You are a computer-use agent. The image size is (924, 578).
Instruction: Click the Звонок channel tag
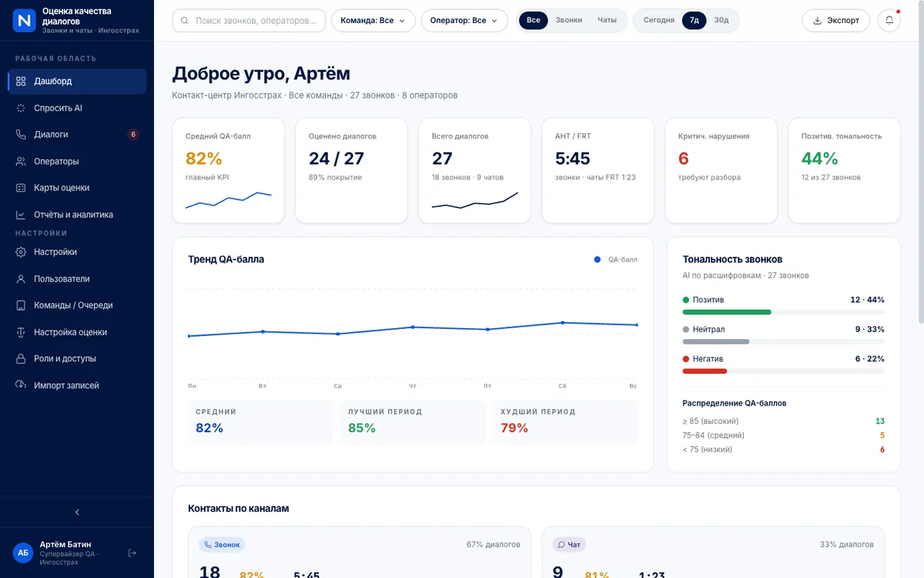(222, 544)
